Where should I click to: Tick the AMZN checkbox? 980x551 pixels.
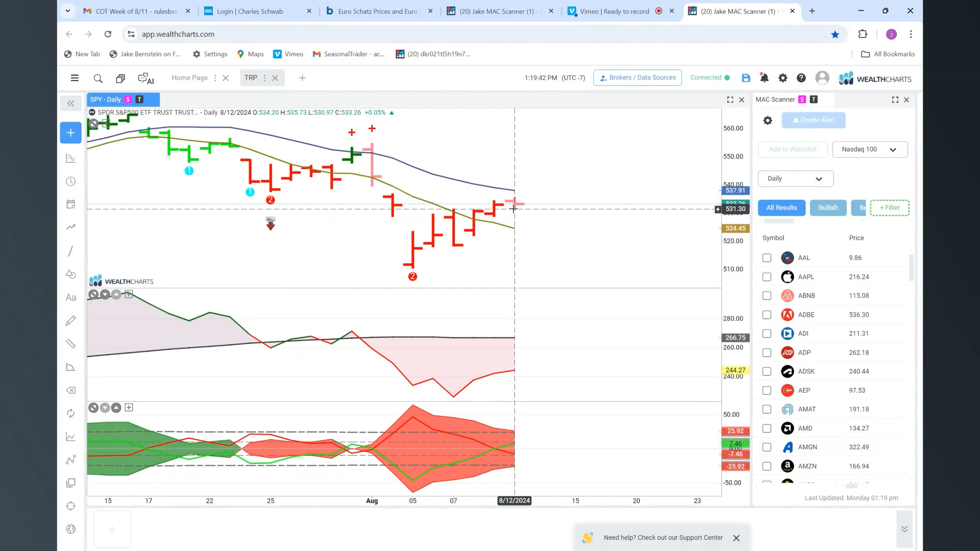click(x=767, y=466)
